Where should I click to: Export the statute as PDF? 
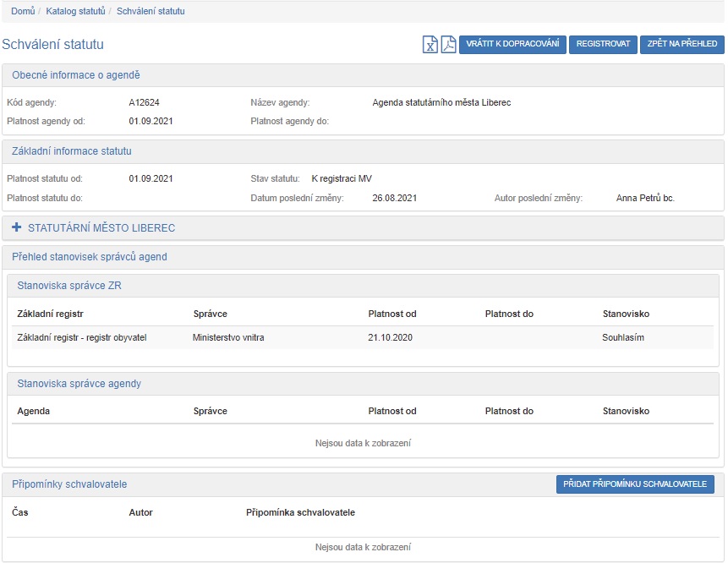448,45
